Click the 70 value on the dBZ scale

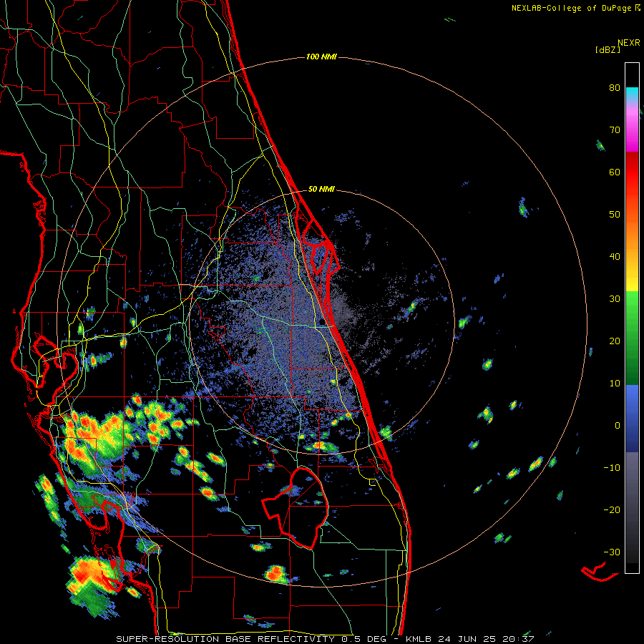[615, 130]
